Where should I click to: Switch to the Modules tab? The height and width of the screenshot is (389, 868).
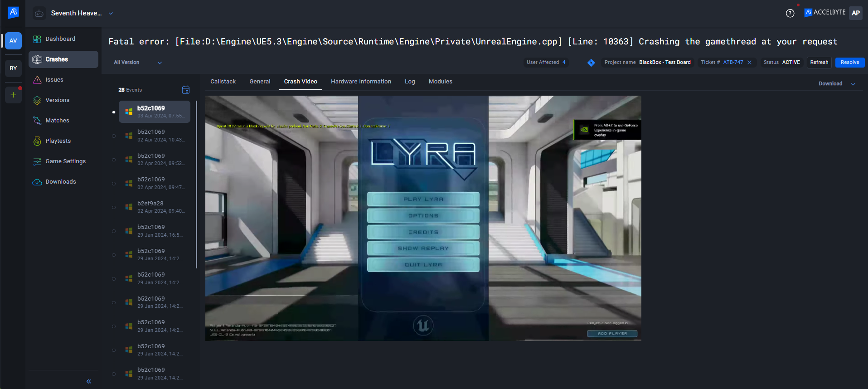[441, 82]
